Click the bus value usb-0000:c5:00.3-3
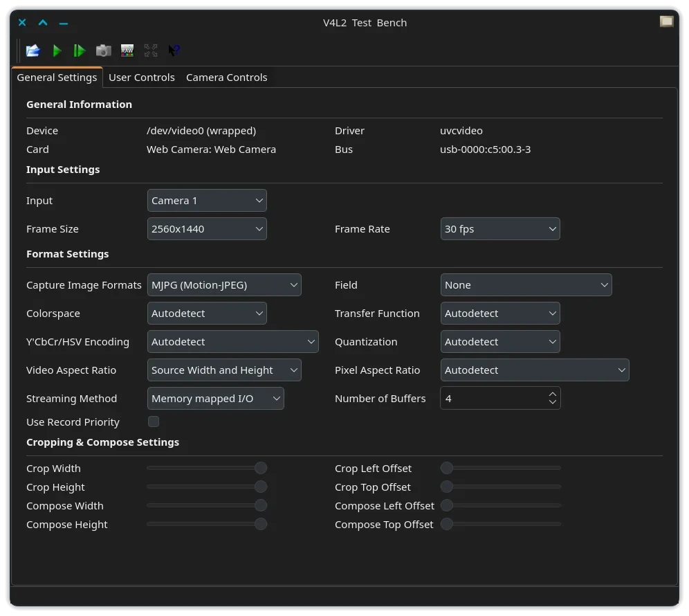The image size is (689, 616). 486,150
